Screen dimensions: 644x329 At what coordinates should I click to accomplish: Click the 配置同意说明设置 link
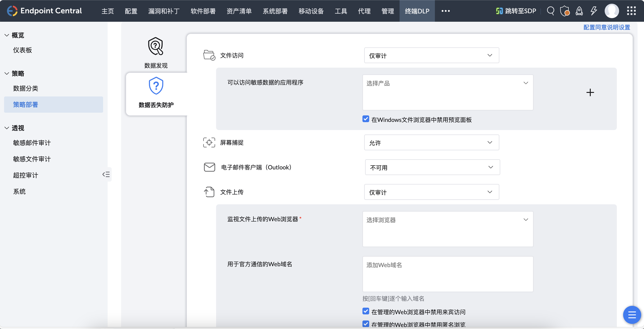coord(606,28)
